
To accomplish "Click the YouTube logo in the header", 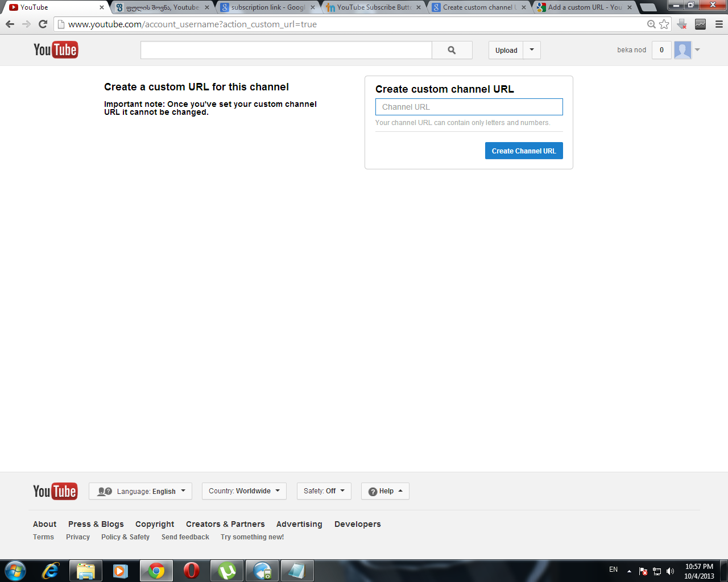I will click(x=56, y=50).
